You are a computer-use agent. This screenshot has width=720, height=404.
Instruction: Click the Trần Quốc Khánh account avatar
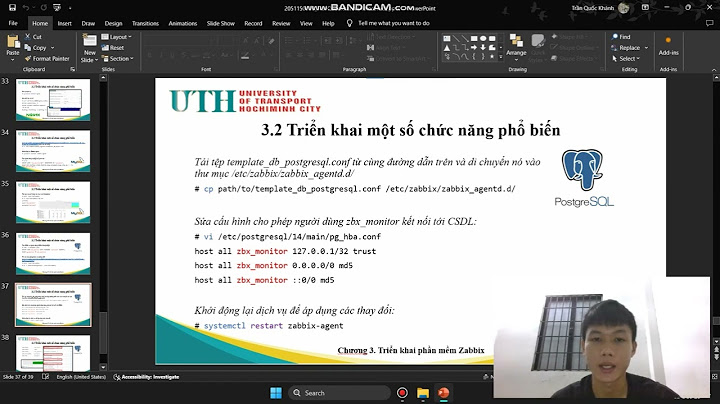(624, 7)
